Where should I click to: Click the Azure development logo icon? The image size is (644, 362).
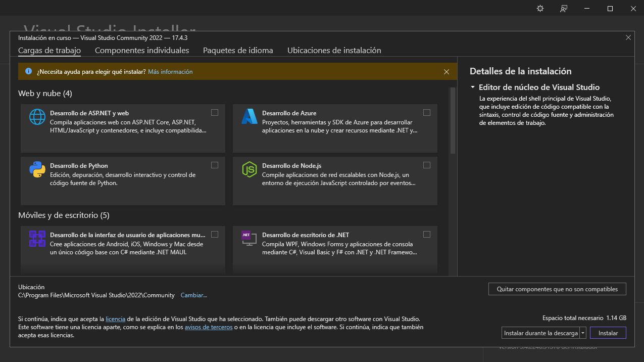point(250,117)
